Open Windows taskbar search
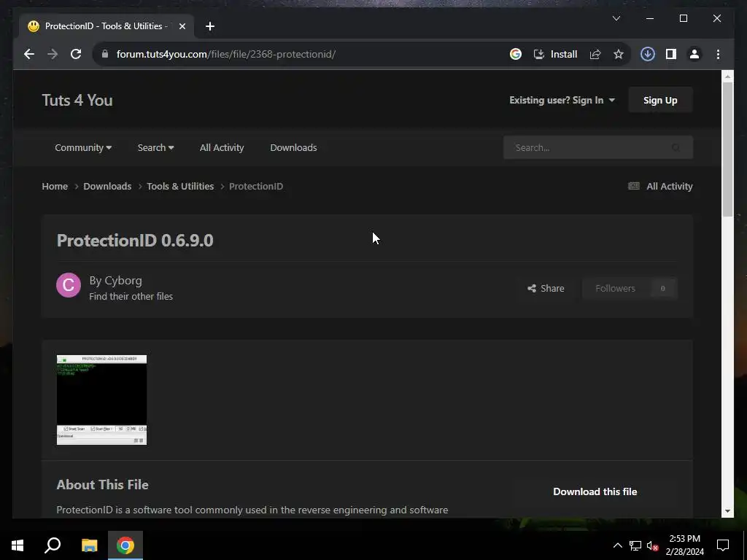Image resolution: width=747 pixels, height=560 pixels. point(53,545)
